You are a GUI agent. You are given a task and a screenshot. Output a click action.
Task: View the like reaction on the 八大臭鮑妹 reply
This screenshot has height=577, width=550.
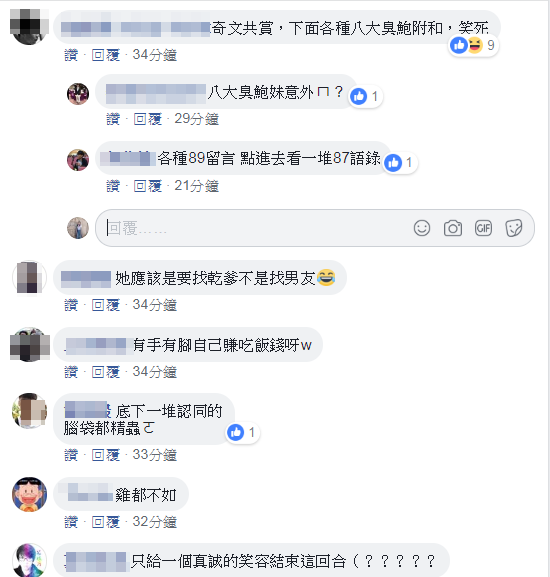(364, 96)
